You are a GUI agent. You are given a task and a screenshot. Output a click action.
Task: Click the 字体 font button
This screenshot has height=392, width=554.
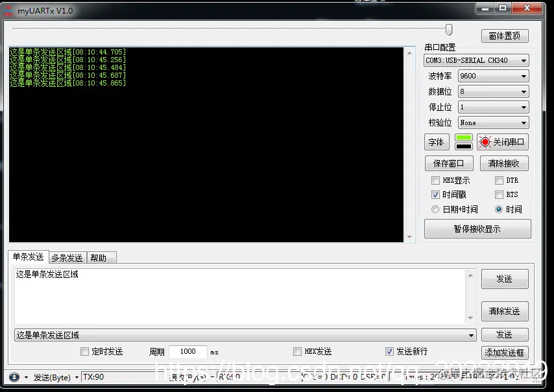point(437,142)
